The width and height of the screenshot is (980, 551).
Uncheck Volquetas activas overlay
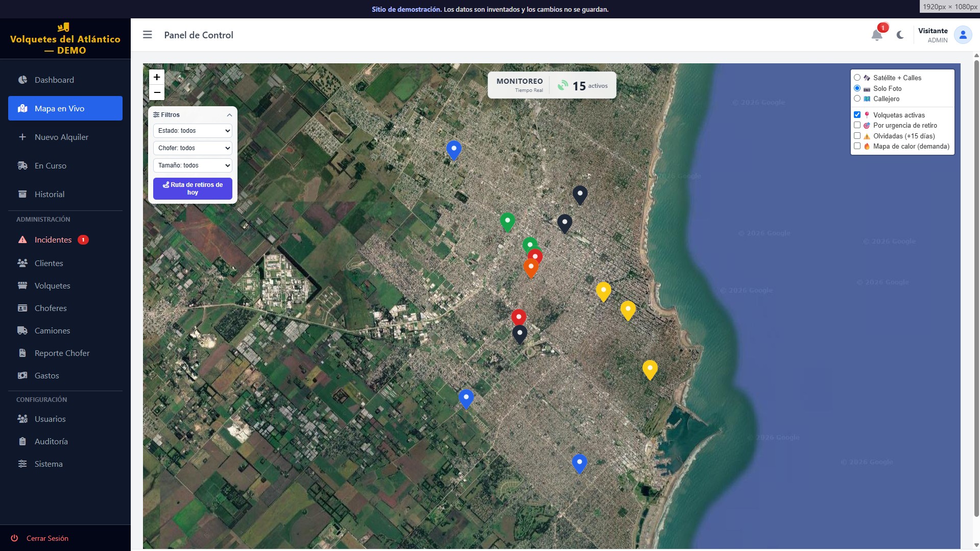[x=857, y=115]
